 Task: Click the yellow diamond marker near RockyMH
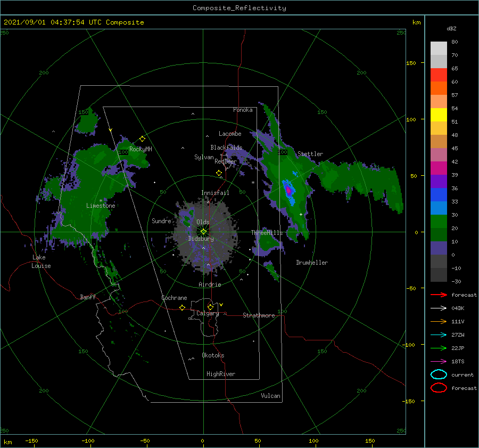tap(142, 139)
